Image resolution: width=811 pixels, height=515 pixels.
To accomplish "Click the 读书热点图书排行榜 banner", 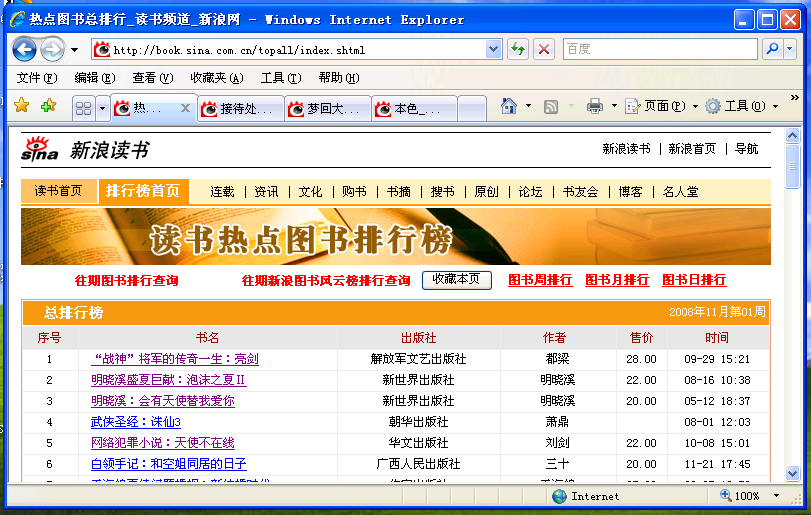I will coord(396,236).
